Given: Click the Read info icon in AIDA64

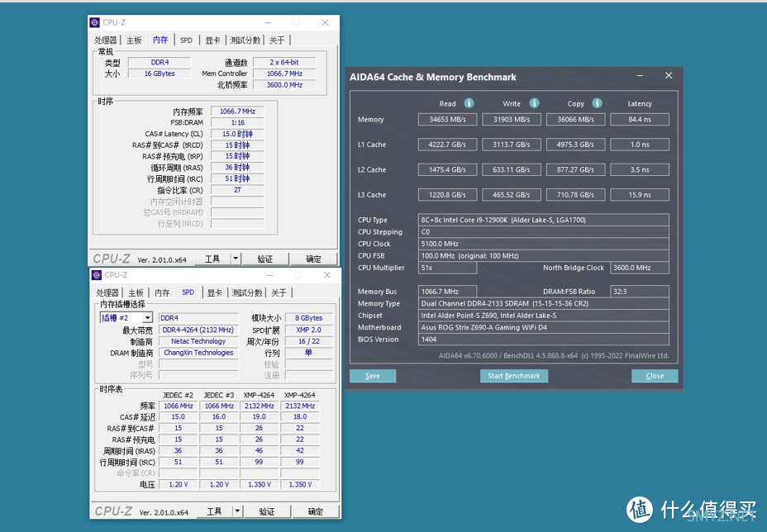Looking at the screenshot, I should click(469, 103).
